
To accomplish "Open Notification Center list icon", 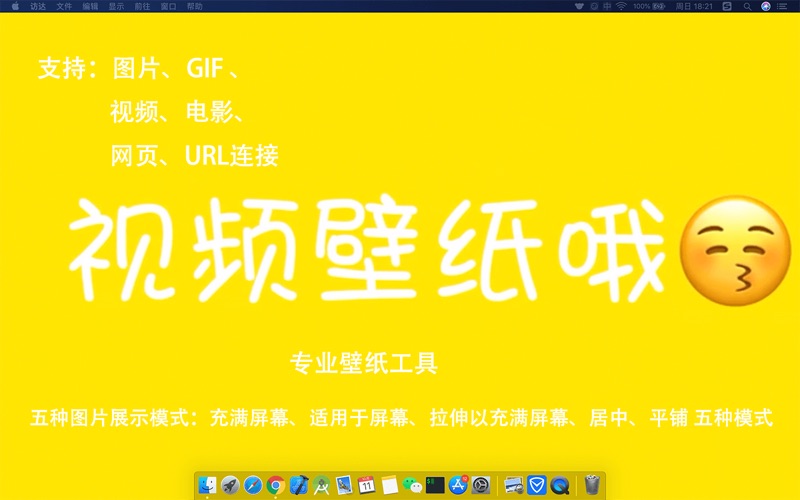I will 782,6.
